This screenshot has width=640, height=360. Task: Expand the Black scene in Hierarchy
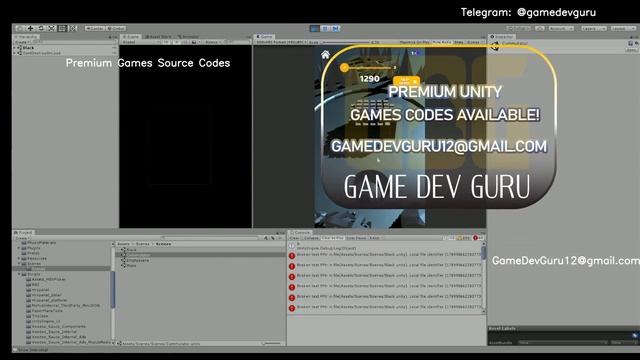[x=15, y=48]
